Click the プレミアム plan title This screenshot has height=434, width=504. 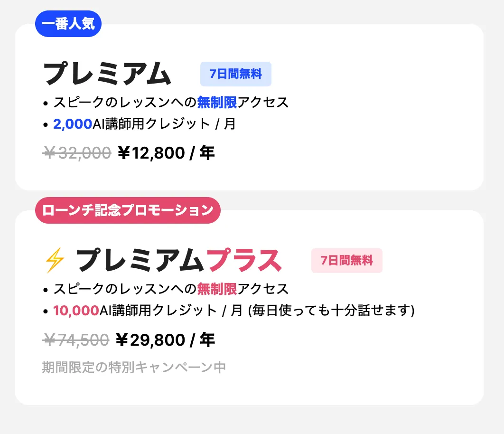pyautogui.click(x=107, y=74)
